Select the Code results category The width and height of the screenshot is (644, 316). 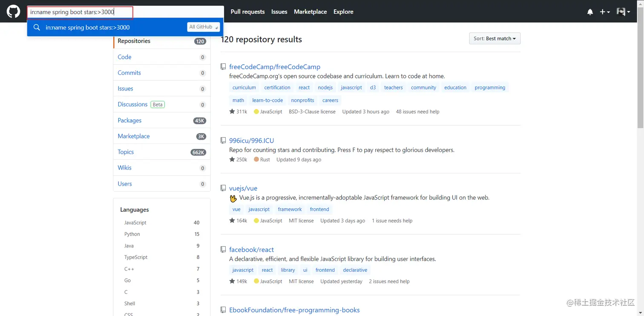(x=124, y=57)
